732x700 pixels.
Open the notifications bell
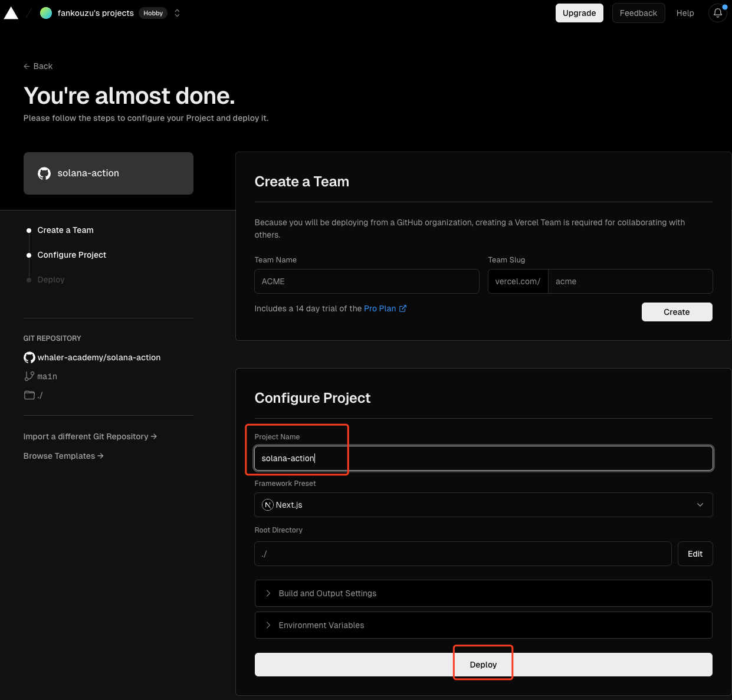[x=718, y=13]
